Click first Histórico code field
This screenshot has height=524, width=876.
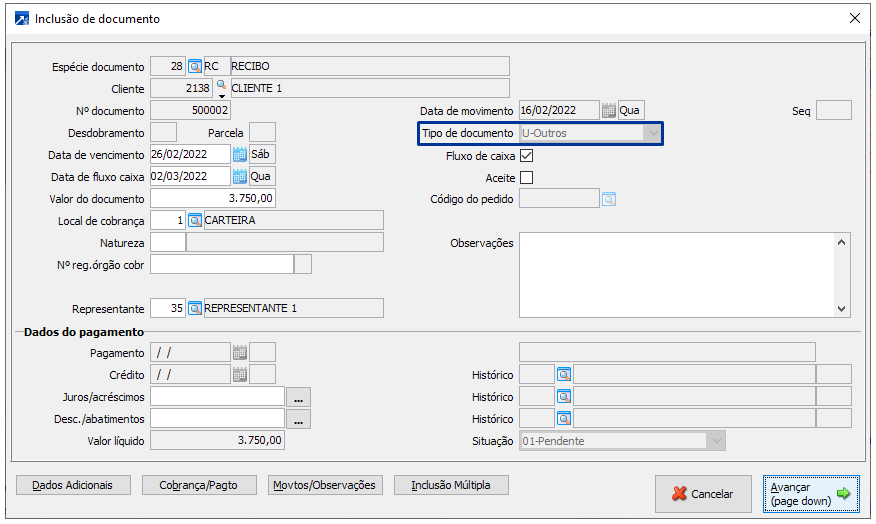[x=537, y=374]
